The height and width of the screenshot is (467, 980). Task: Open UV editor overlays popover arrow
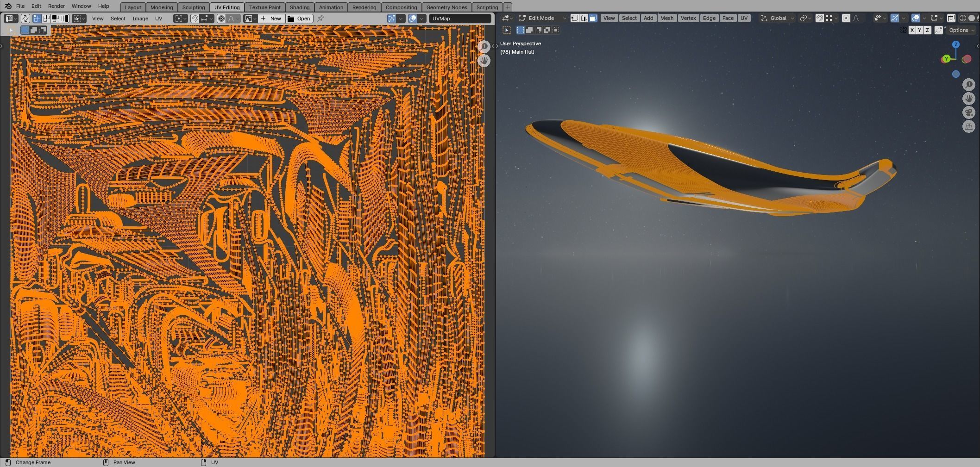click(x=421, y=19)
